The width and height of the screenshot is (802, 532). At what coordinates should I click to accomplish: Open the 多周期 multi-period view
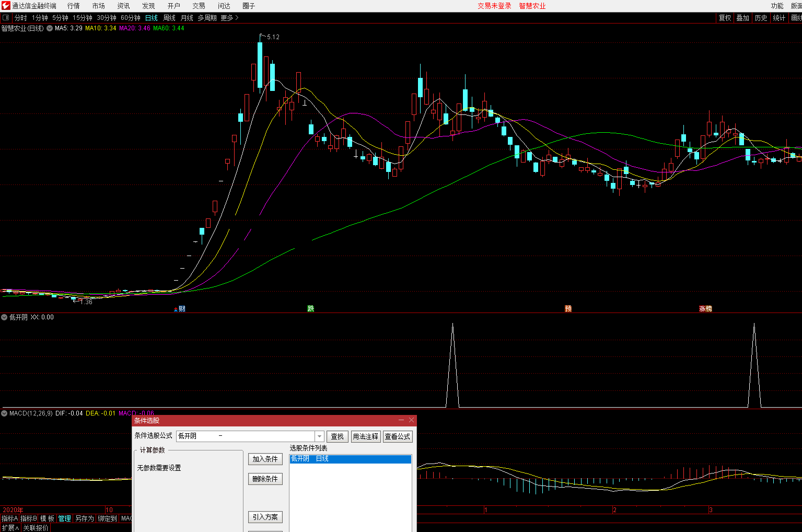tap(207, 18)
